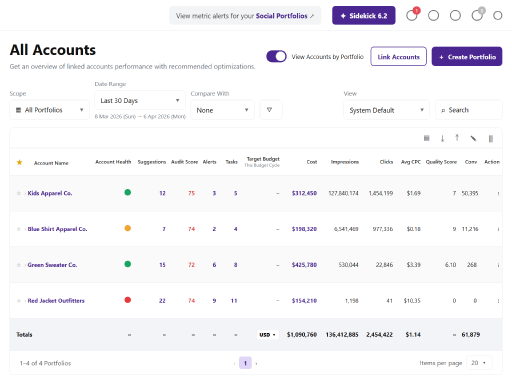Sort by Clicks column header
The height and width of the screenshot is (384, 512).
pos(386,162)
